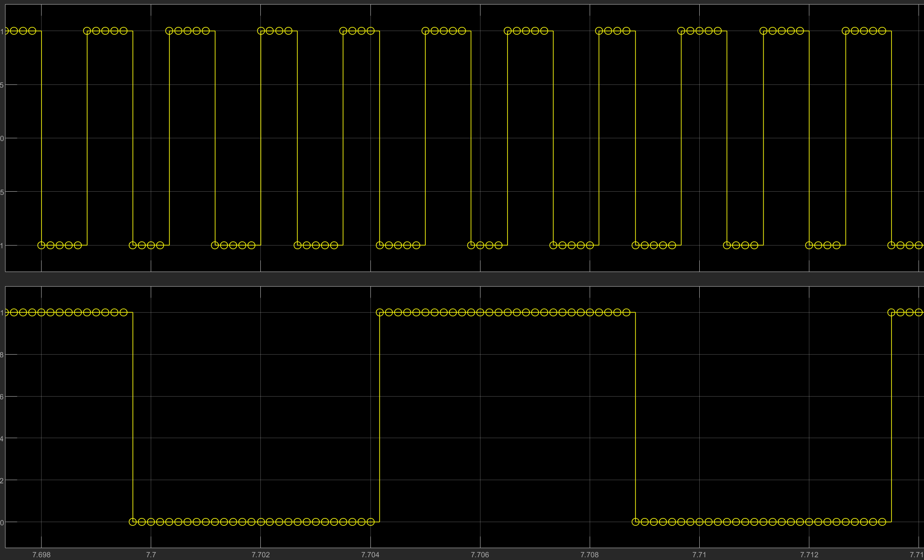Click the 7.708 x-axis tick label
Screen dimensions: 924x560
pyautogui.click(x=589, y=555)
